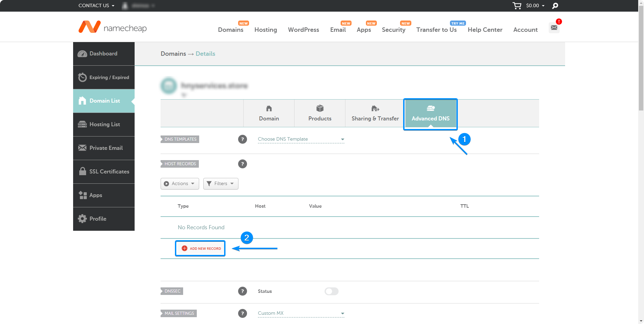Click the Details breadcrumb link

pyautogui.click(x=205, y=54)
